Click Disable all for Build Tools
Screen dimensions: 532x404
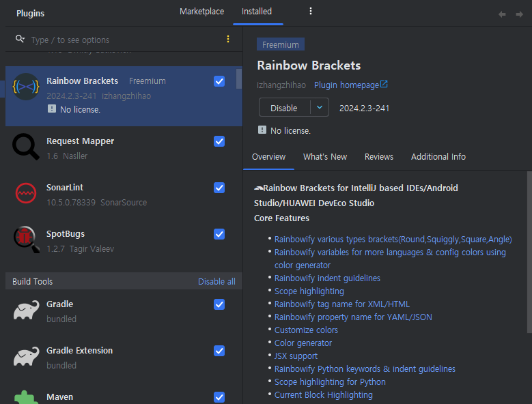[216, 282]
